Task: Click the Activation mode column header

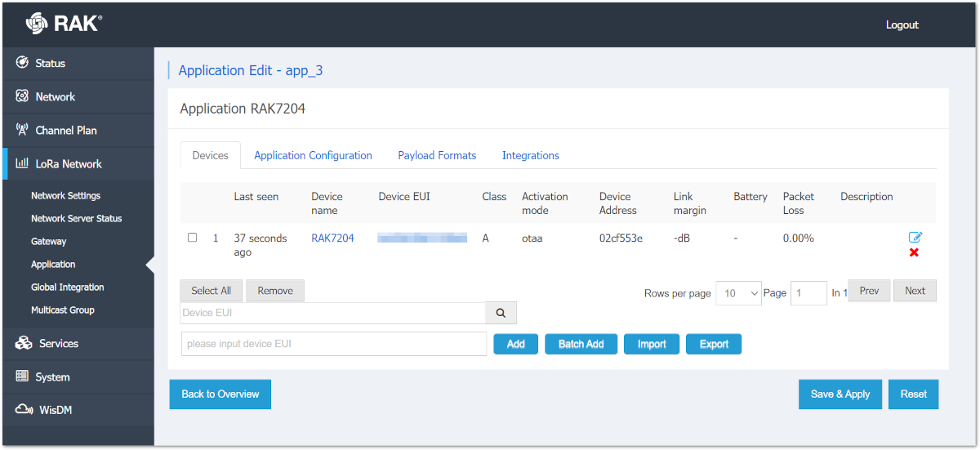Action: [545, 203]
